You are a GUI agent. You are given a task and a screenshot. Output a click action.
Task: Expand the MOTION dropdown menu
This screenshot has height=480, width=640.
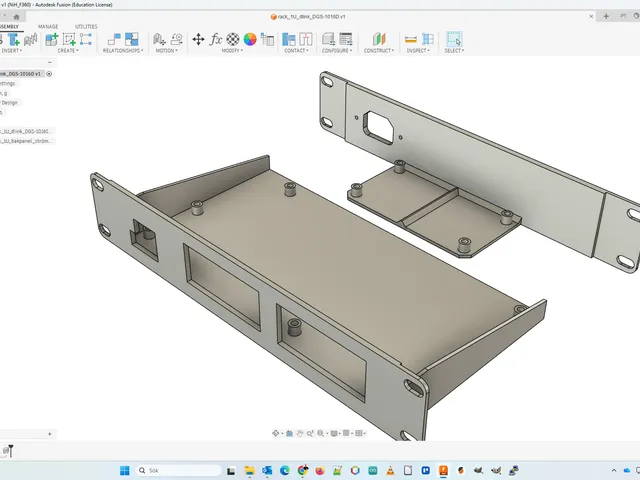click(167, 51)
